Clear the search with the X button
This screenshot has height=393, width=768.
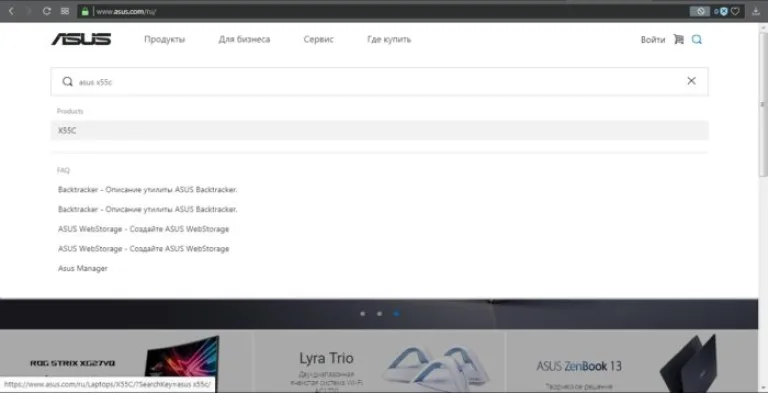click(x=691, y=81)
